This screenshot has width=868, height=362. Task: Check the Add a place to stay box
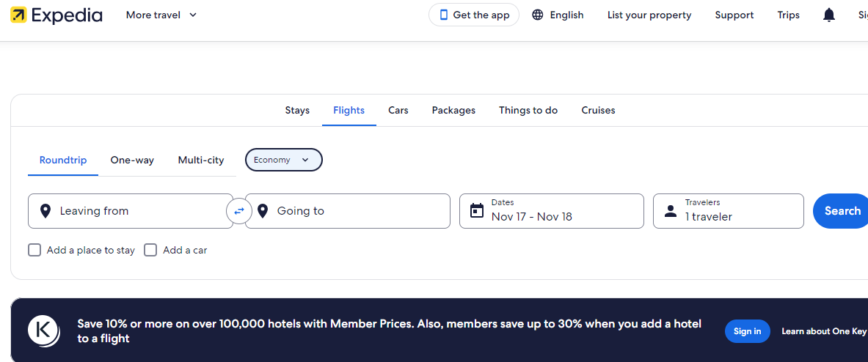click(x=34, y=250)
